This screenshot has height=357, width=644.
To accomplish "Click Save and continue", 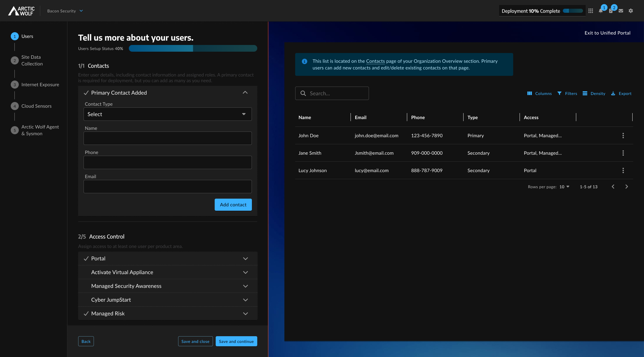I will pyautogui.click(x=236, y=341).
